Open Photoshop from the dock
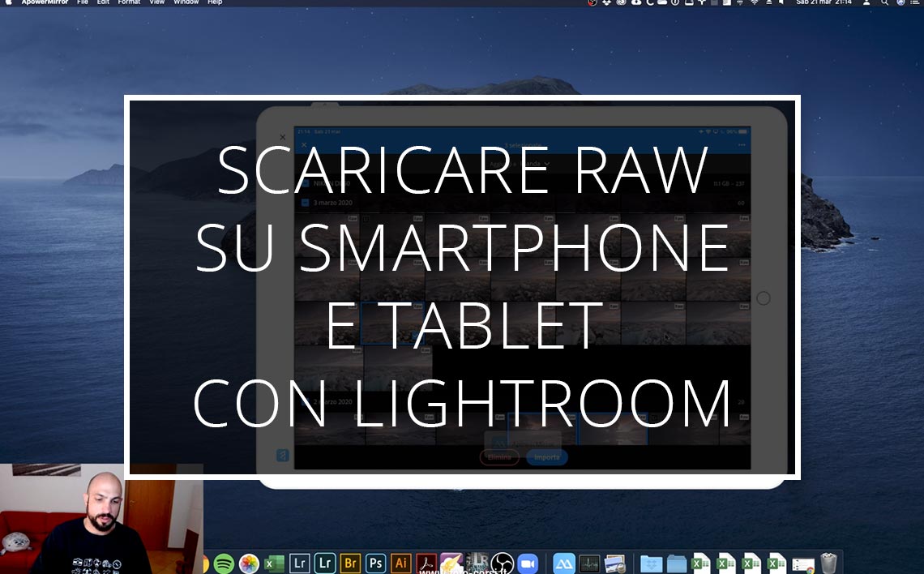Viewport: 924px width, 574px height. tap(375, 563)
